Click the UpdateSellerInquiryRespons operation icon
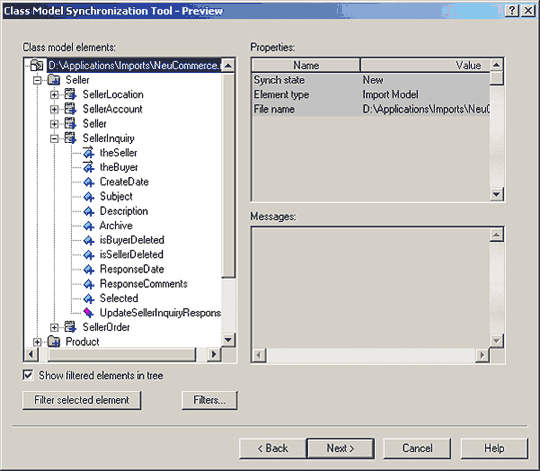This screenshot has width=540, height=471. pyautogui.click(x=89, y=313)
